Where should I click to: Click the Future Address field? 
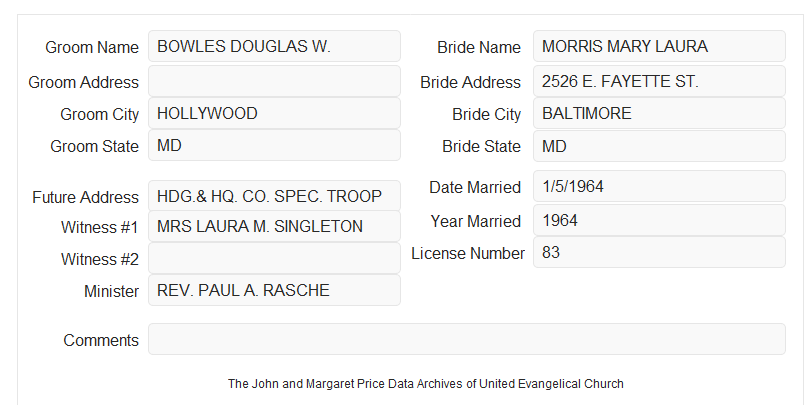point(274,196)
